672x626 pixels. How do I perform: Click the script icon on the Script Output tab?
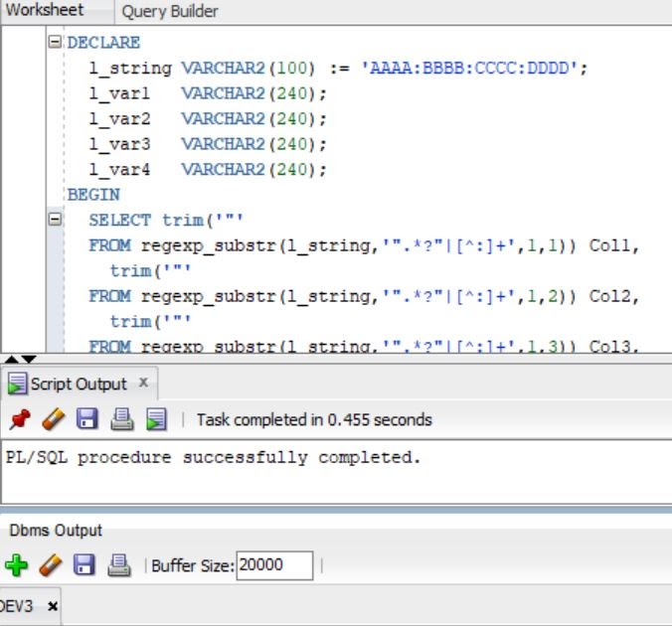pos(17,384)
